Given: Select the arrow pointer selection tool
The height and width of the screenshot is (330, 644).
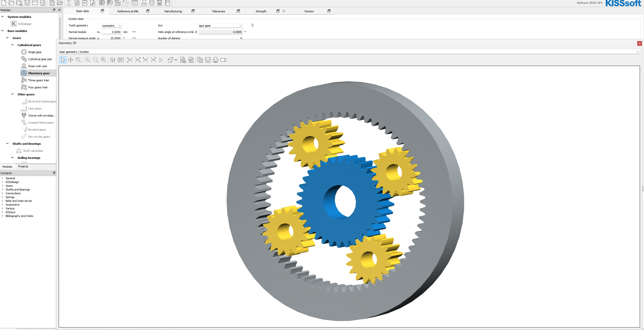Looking at the screenshot, I should pyautogui.click(x=63, y=60).
